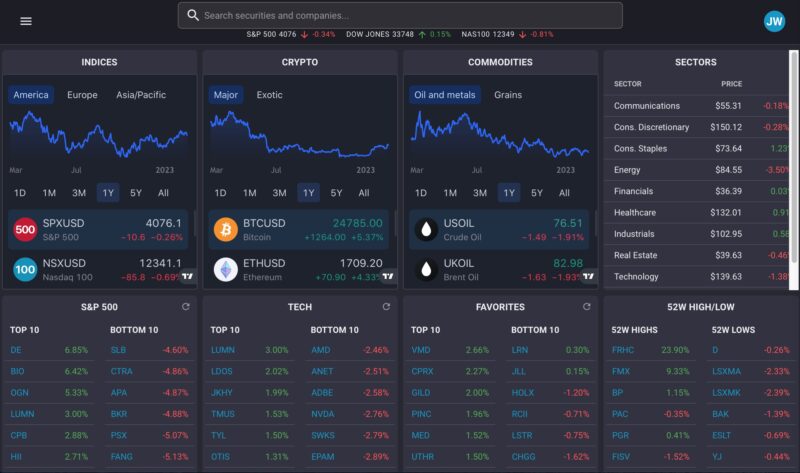
Task: Click S&P 500 down arrow in ticker
Action: 304,35
